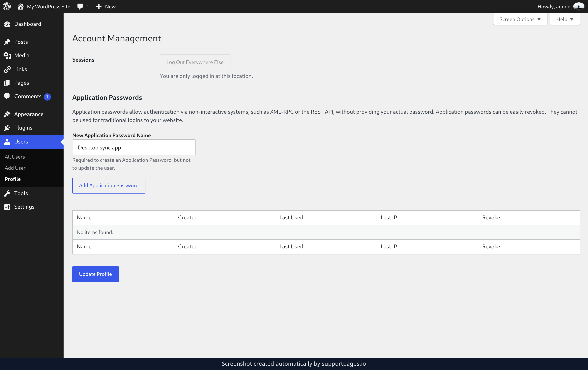Open the Dashboard menu label
The image size is (588, 370).
point(28,24)
